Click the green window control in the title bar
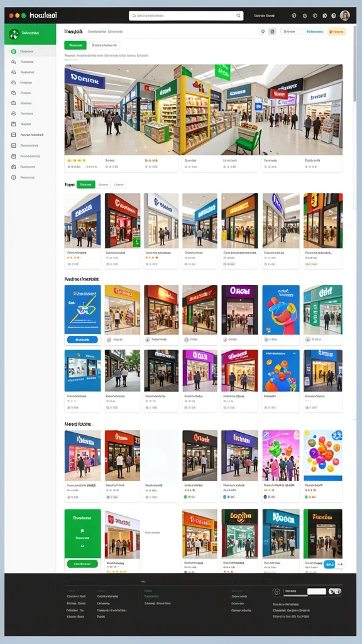 click(23, 16)
